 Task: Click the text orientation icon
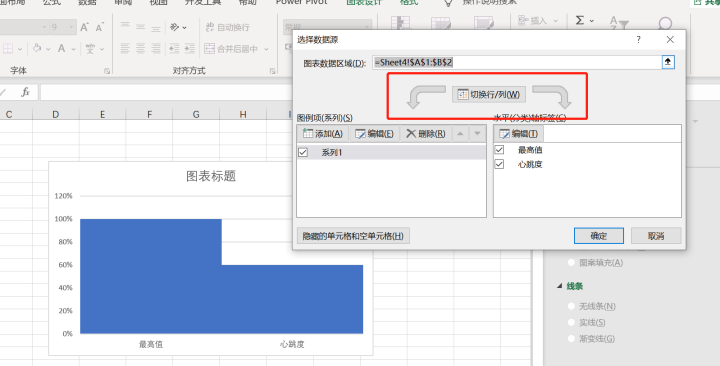(x=174, y=27)
